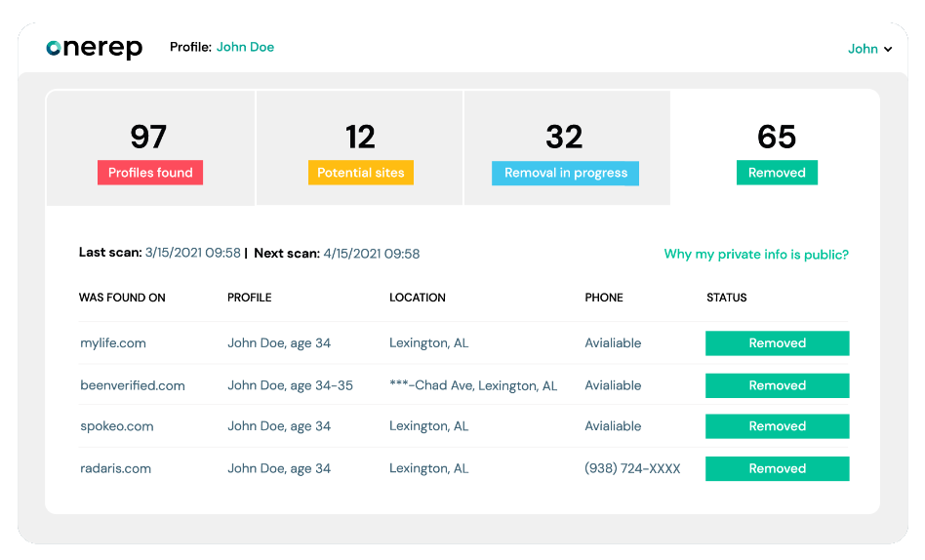Open the John Doe profile link
The image size is (925, 560).
[x=245, y=47]
